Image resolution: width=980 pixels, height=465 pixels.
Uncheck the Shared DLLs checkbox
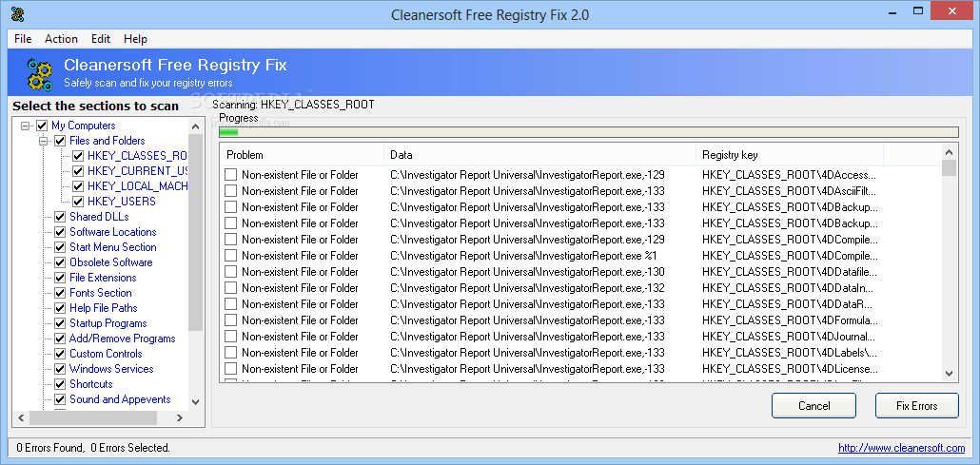60,217
